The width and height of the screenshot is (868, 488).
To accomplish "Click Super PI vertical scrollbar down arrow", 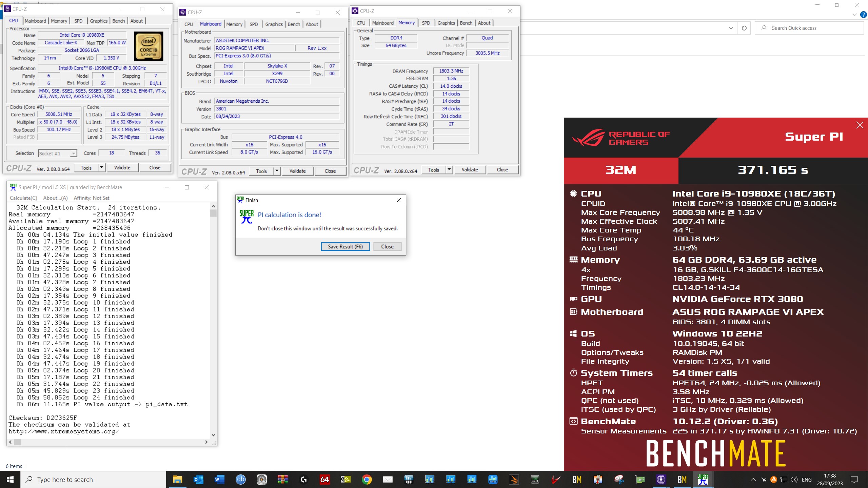I will pos(213,435).
